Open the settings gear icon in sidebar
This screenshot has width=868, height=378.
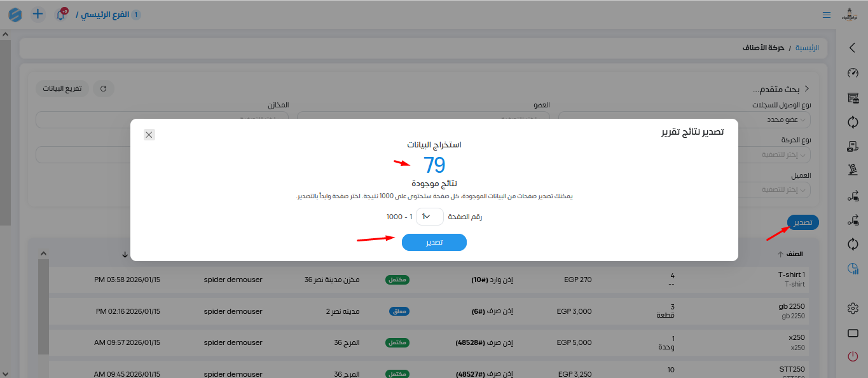853,308
